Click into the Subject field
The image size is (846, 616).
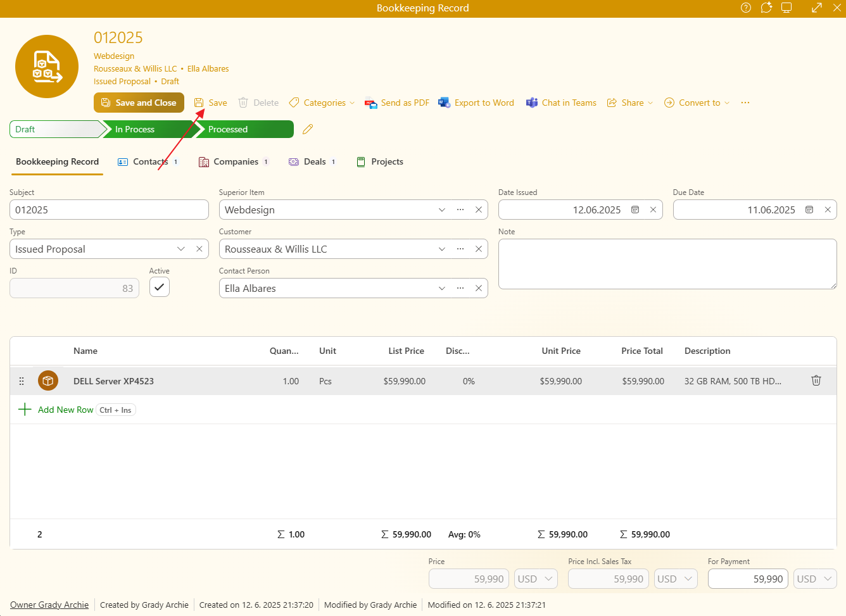[x=109, y=210]
